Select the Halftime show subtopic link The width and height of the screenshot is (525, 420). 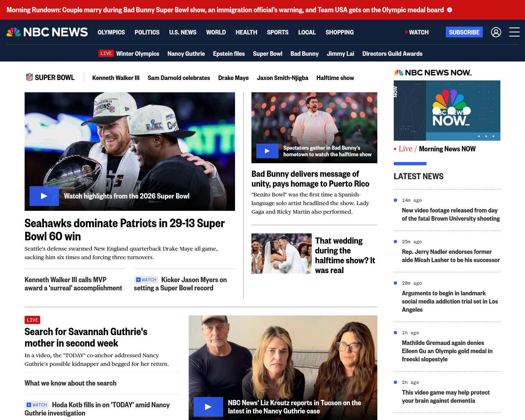[x=335, y=78]
